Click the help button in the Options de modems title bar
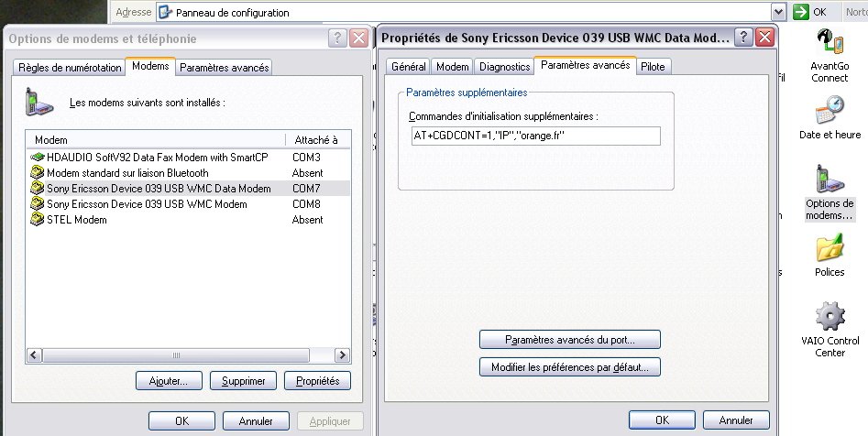The height and width of the screenshot is (436, 868). 337,38
